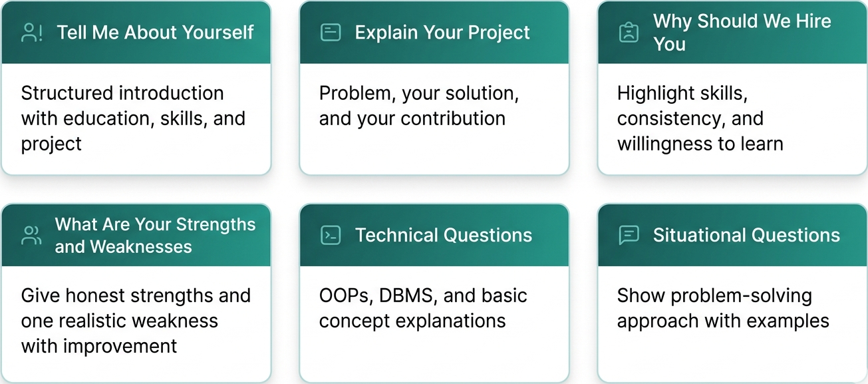Open the Situational Questions header
This screenshot has height=384, width=868.
point(746,235)
